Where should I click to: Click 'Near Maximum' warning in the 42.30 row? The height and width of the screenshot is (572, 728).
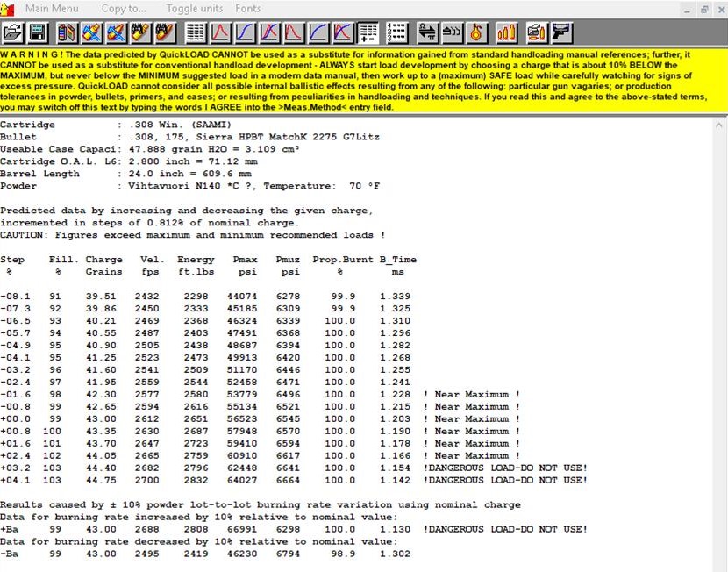(x=472, y=395)
